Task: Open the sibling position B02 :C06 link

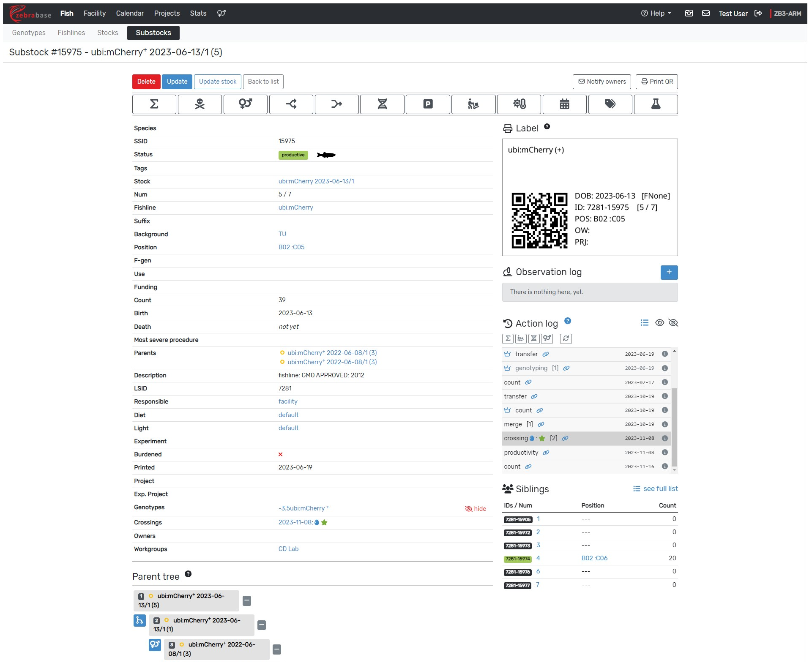Action: pos(594,558)
